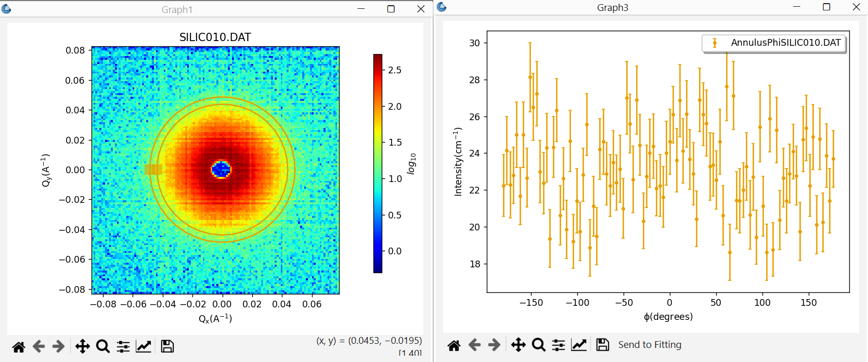Activate the Zoom magnifier in Graph3 toolbar
This screenshot has height=362, width=868.
[x=539, y=345]
